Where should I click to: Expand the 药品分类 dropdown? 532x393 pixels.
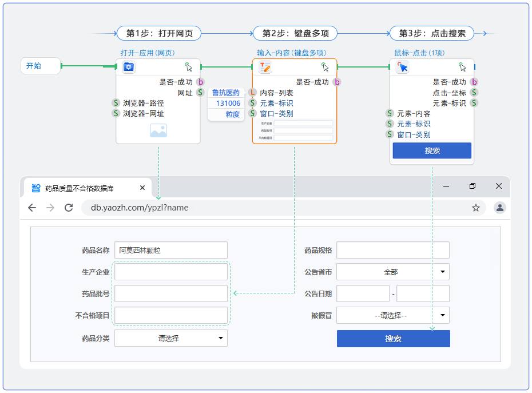click(x=220, y=338)
